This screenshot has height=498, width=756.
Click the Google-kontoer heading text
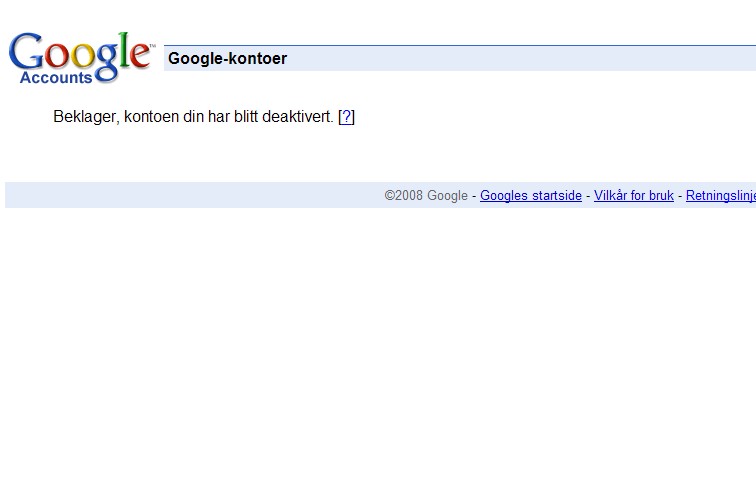coord(227,59)
